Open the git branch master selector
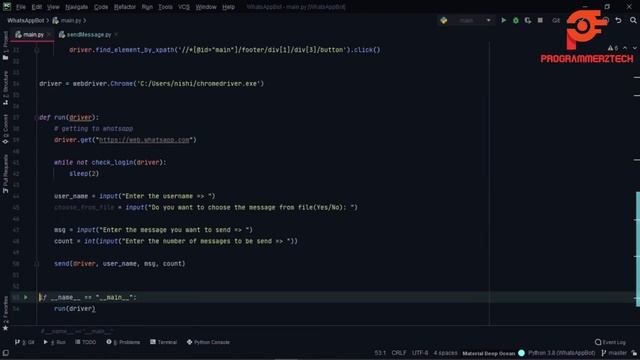640x360 pixels. coord(614,353)
